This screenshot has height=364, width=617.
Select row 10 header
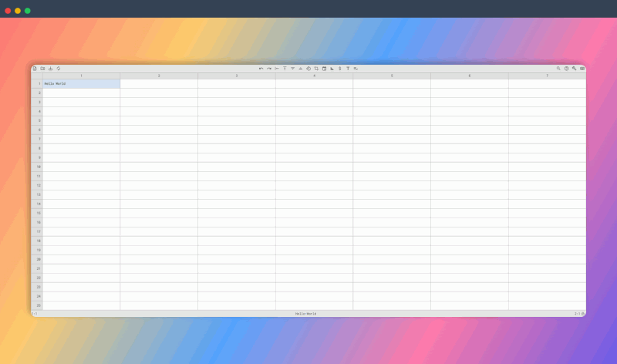37,167
